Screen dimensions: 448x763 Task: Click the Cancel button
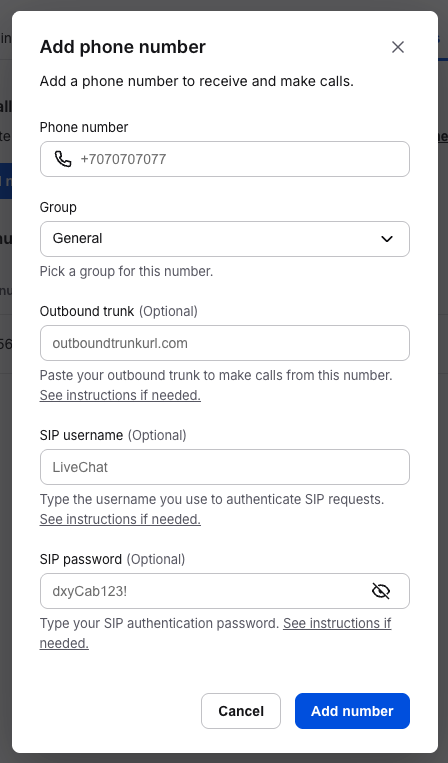point(241,711)
